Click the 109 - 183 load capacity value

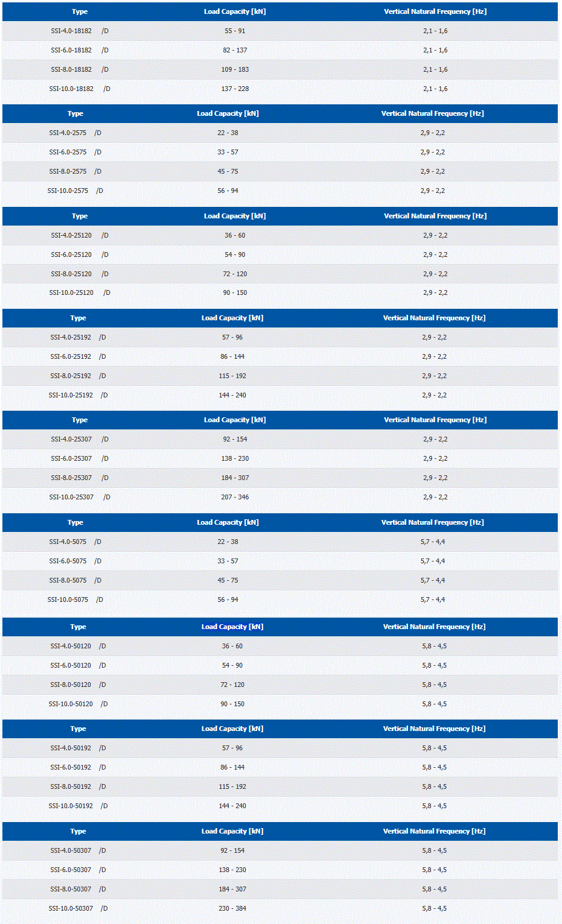[235, 69]
